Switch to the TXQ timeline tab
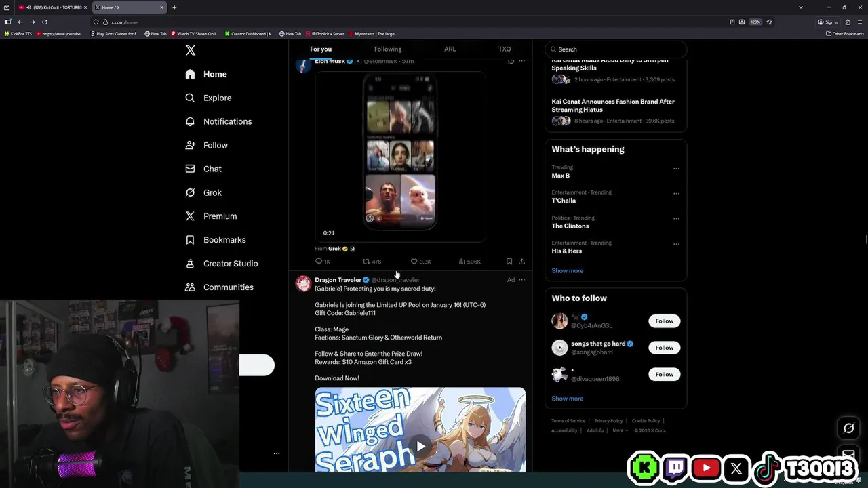 (505, 49)
